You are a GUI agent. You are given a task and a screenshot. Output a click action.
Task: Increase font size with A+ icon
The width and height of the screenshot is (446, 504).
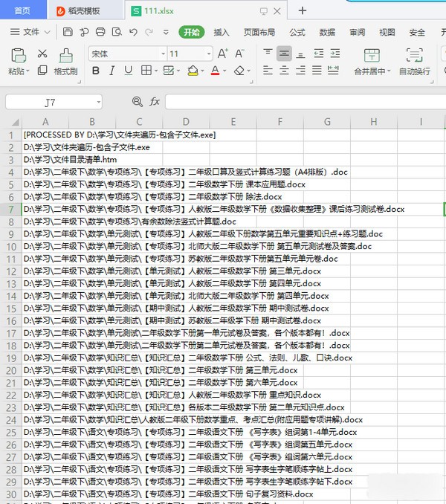[223, 54]
